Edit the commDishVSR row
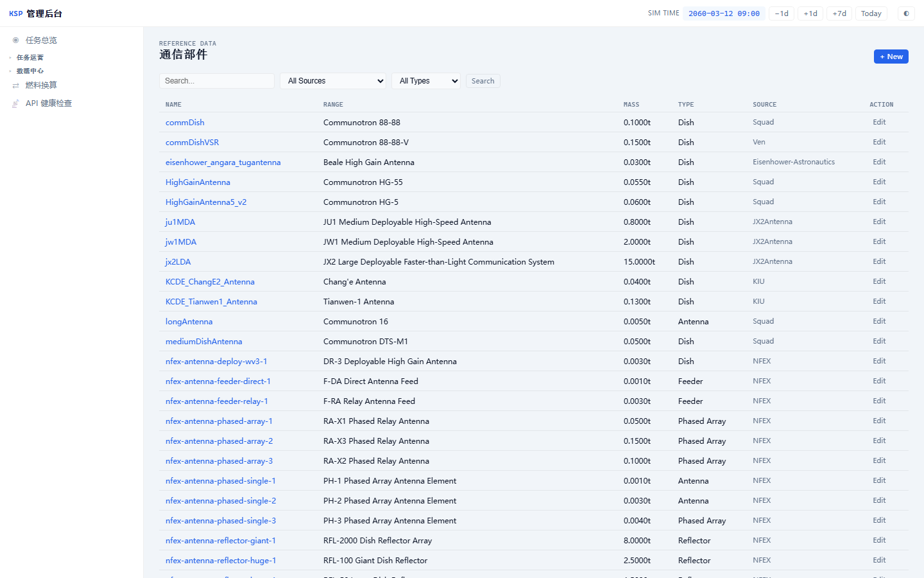The width and height of the screenshot is (924, 578). (879, 142)
